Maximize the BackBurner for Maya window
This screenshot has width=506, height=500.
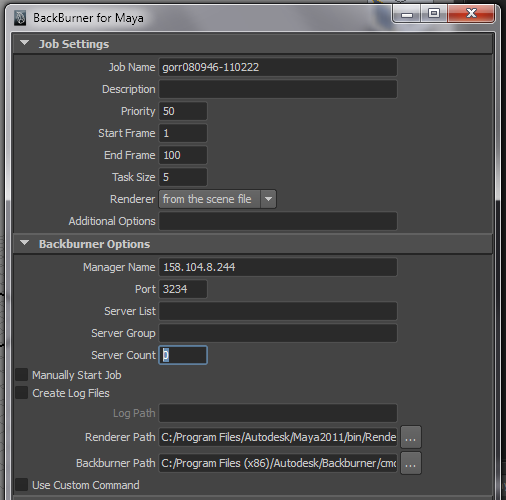[434, 14]
